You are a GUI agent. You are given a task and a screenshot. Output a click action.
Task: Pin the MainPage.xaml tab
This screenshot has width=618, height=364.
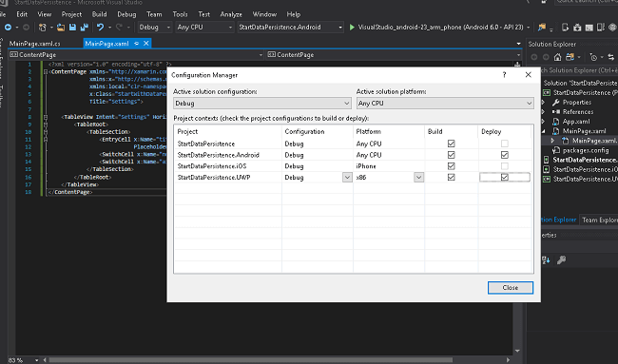(136, 44)
